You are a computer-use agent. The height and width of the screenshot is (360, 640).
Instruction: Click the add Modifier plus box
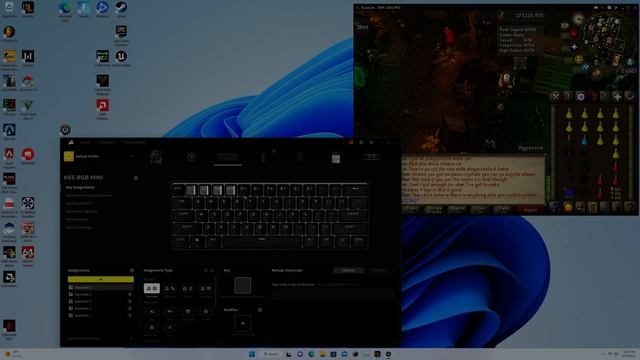coord(242,323)
